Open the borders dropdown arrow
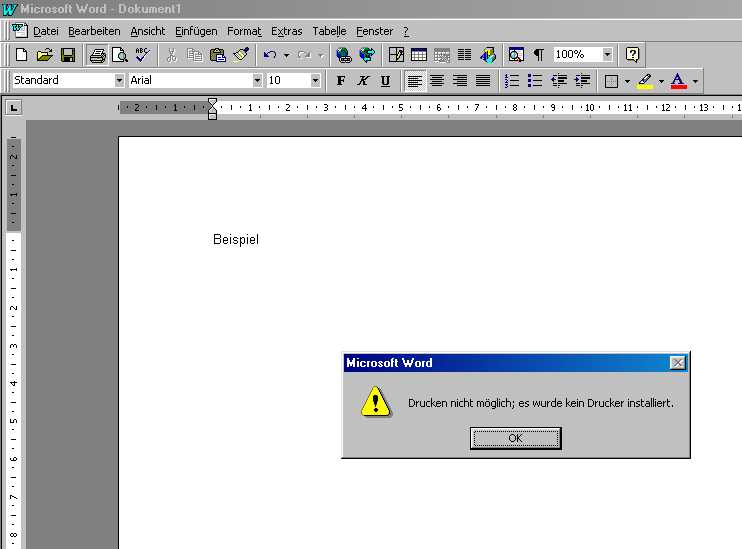742x549 pixels. click(627, 81)
